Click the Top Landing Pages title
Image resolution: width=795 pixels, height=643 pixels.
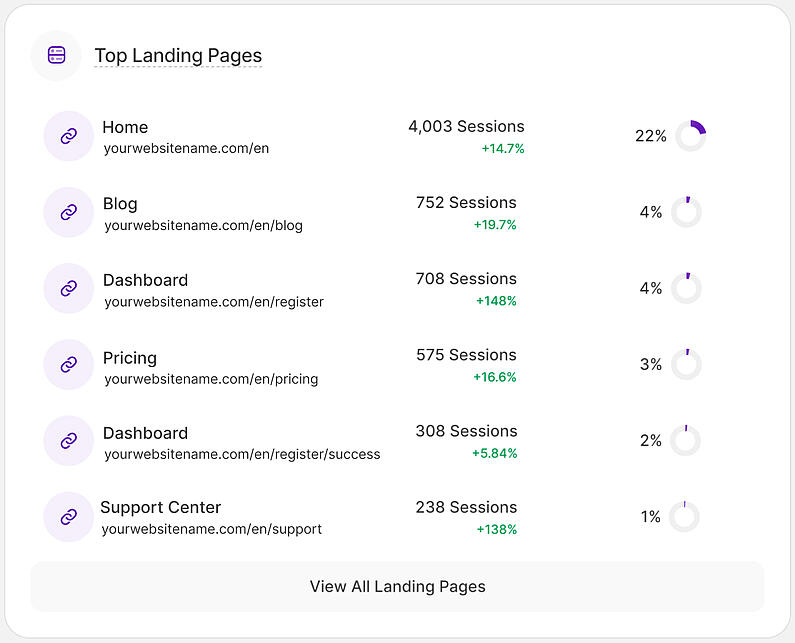(178, 55)
